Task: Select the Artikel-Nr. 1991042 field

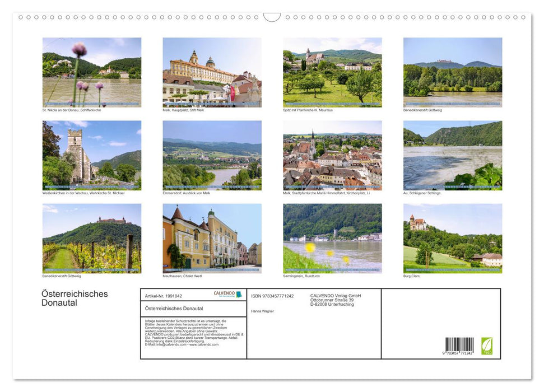Action: (x=164, y=295)
